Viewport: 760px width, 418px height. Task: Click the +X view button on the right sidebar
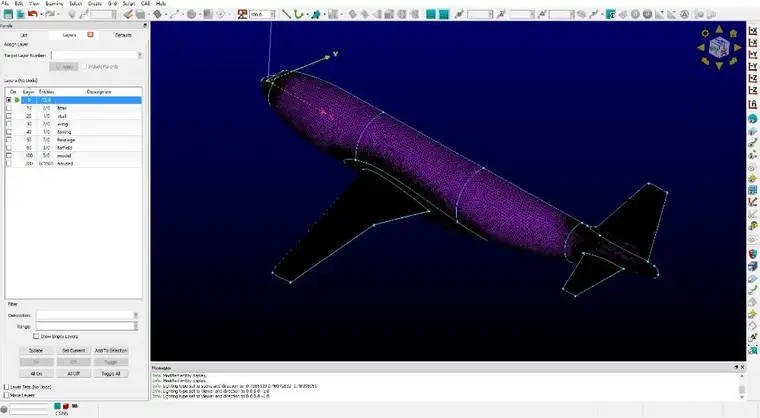[753, 31]
